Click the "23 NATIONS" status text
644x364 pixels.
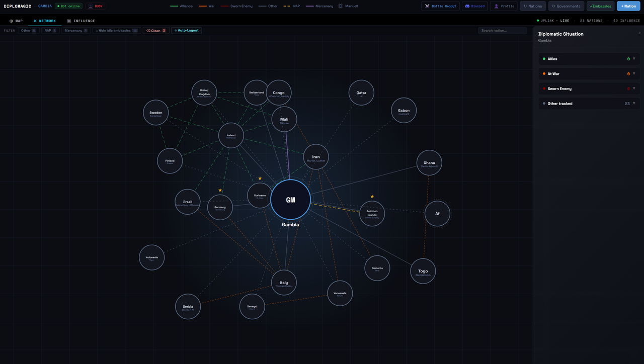pyautogui.click(x=591, y=21)
